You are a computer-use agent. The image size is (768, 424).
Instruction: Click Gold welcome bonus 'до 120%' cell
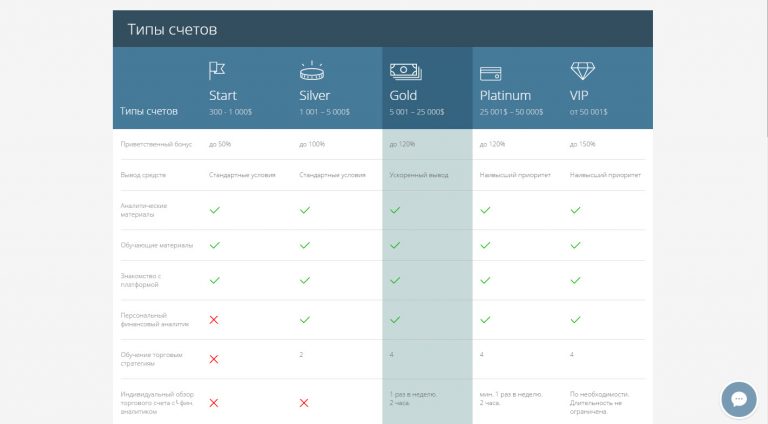tap(402, 144)
